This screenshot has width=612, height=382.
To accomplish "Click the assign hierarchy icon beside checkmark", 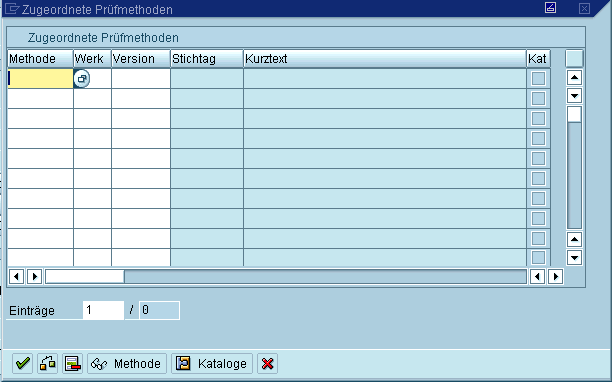I will coord(48,364).
